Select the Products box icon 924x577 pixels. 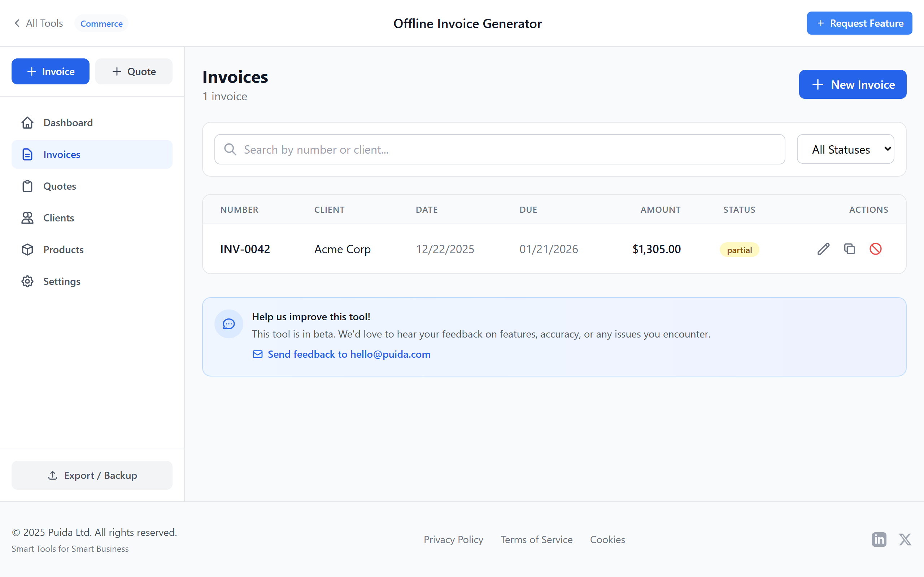(x=27, y=249)
